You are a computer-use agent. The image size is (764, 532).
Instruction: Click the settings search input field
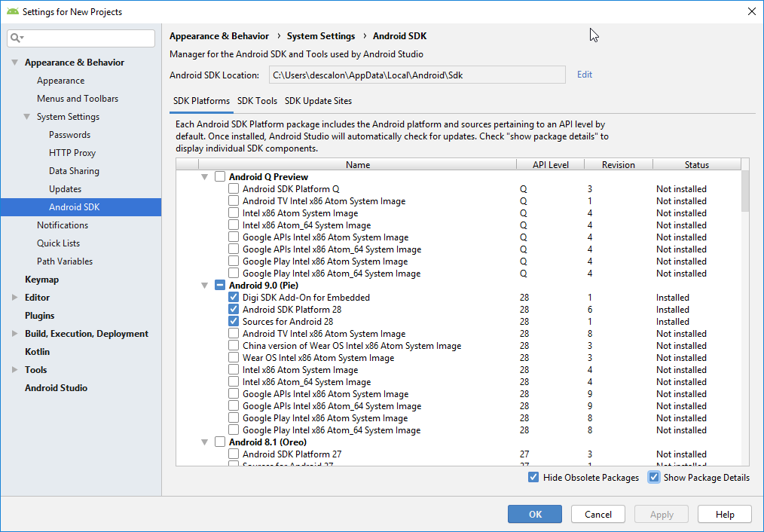(81, 38)
